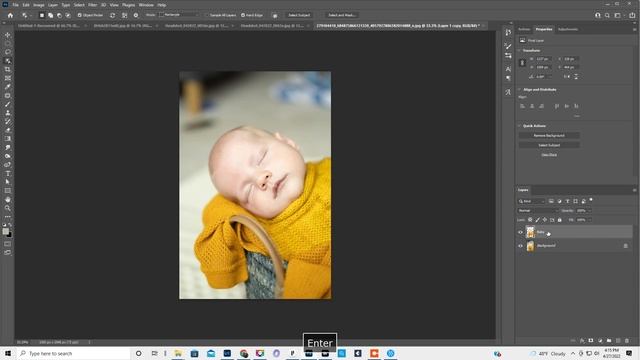Viewport: 640px width, 360px height.
Task: Open the File menu
Action: click(15, 5)
